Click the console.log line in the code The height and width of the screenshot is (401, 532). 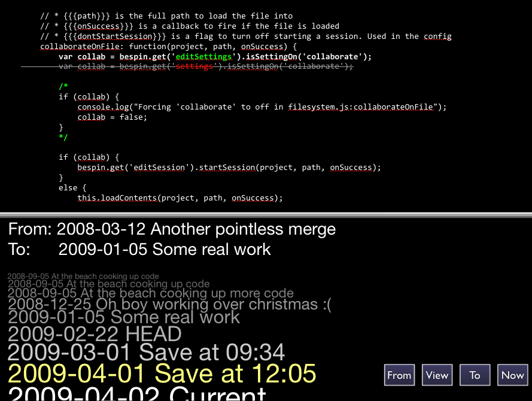point(262,107)
